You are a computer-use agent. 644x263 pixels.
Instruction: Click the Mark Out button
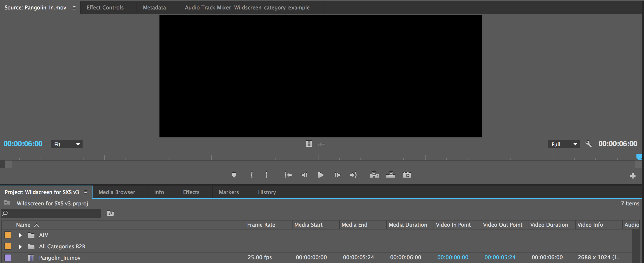[267, 175]
